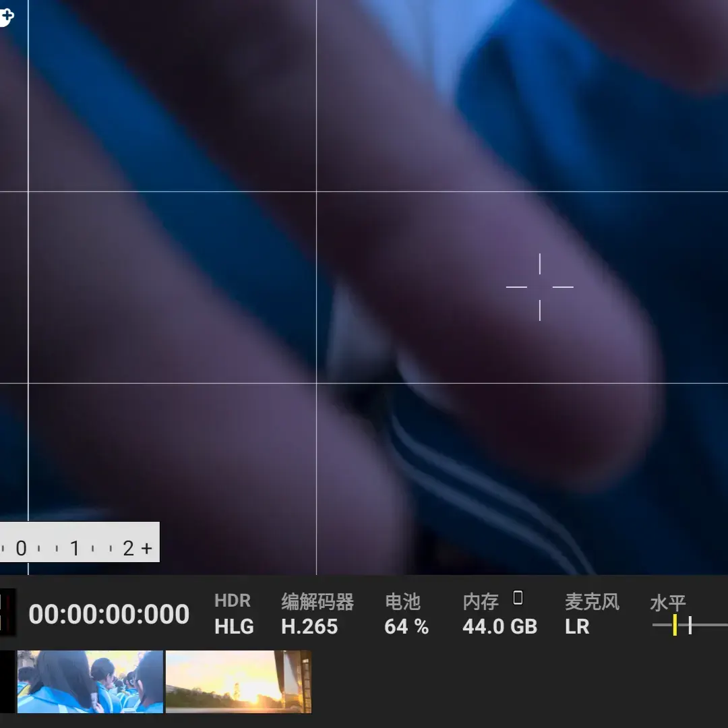Tap the plus badge icon at top-left

(x=7, y=18)
